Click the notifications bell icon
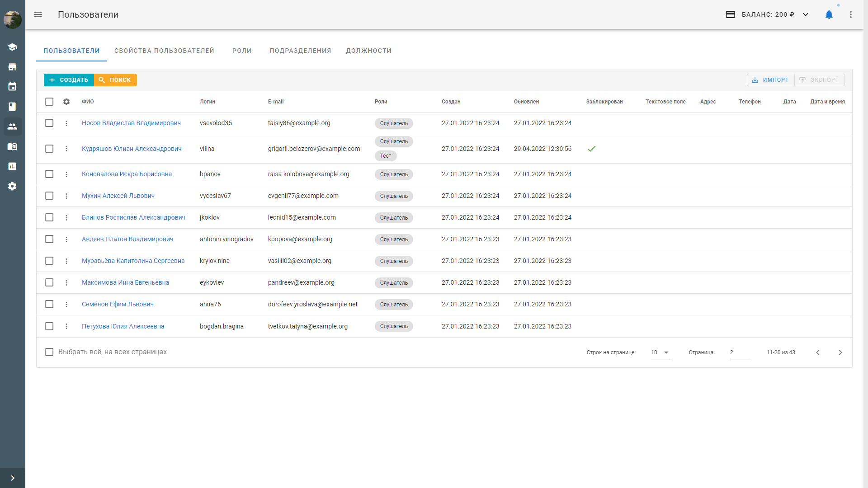The width and height of the screenshot is (868, 488). (829, 14)
